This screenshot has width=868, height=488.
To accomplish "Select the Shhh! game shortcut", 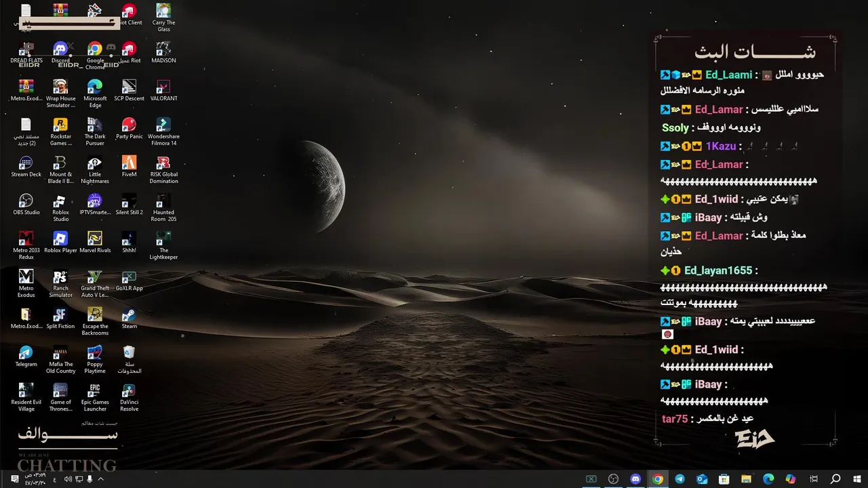I will click(x=129, y=243).
